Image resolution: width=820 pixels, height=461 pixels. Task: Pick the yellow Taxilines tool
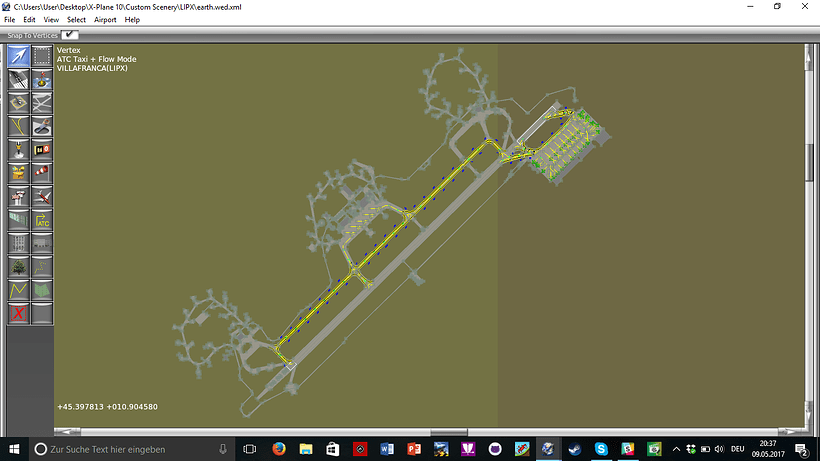point(18,126)
